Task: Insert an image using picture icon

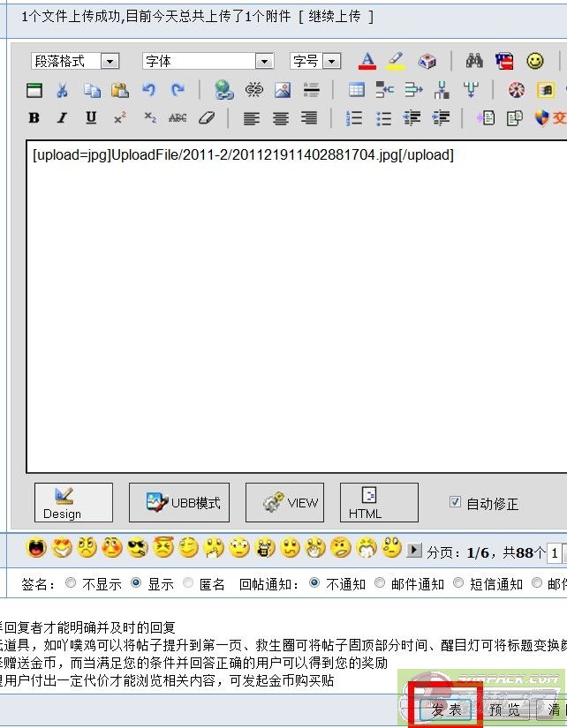Action: tap(282, 90)
